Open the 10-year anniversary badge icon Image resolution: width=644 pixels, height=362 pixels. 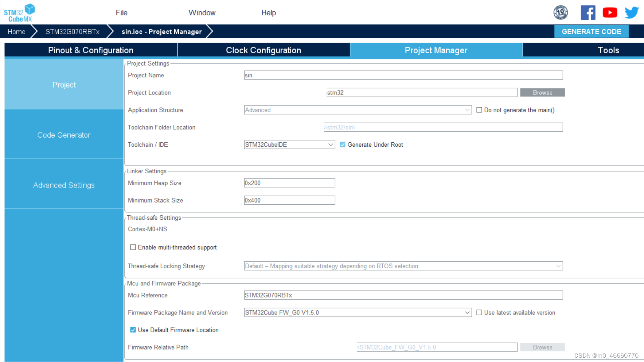click(x=561, y=12)
